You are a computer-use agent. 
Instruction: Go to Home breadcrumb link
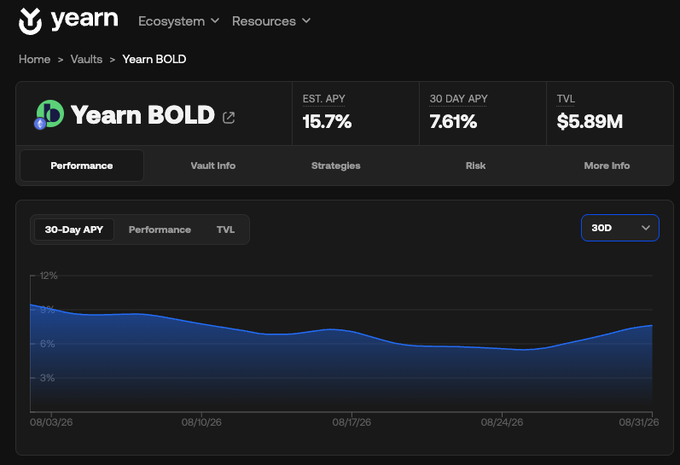point(34,59)
